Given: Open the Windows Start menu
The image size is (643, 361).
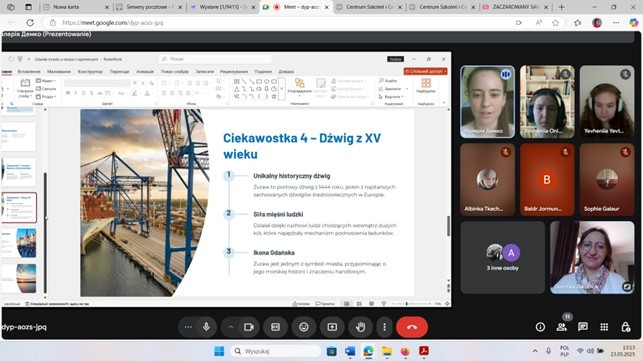Looking at the screenshot, I should (x=219, y=351).
